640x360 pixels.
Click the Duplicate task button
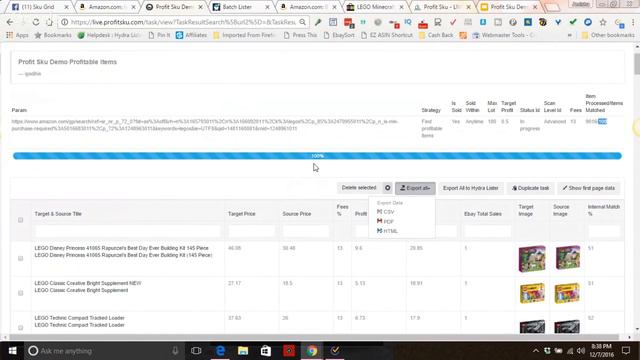(x=530, y=188)
